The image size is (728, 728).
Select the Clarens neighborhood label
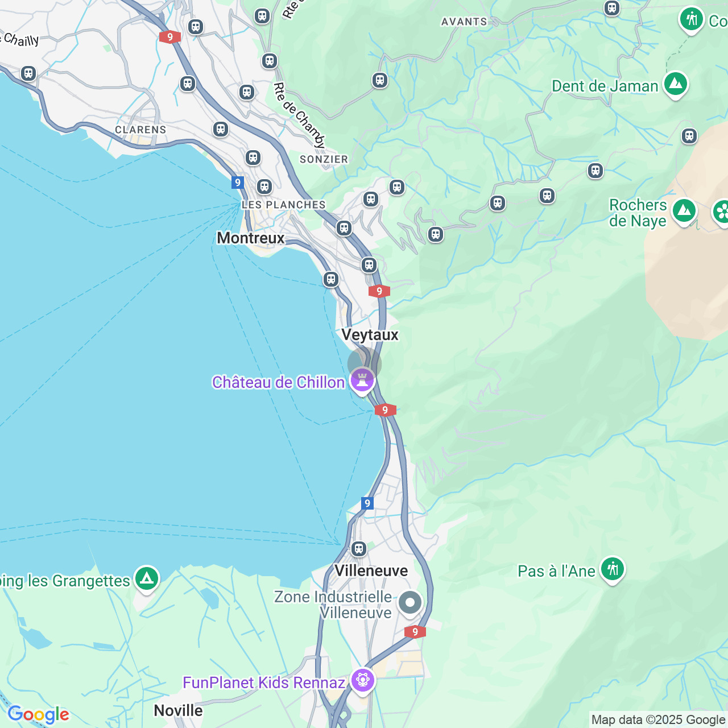140,130
